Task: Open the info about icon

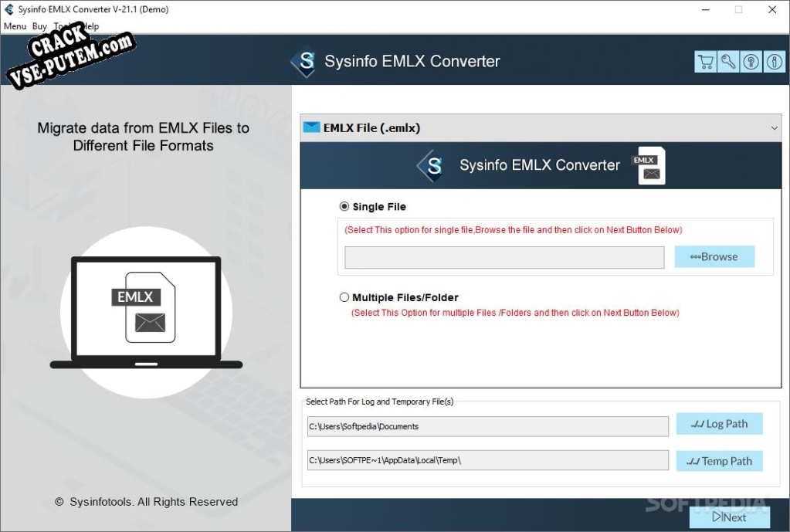Action: [775, 62]
